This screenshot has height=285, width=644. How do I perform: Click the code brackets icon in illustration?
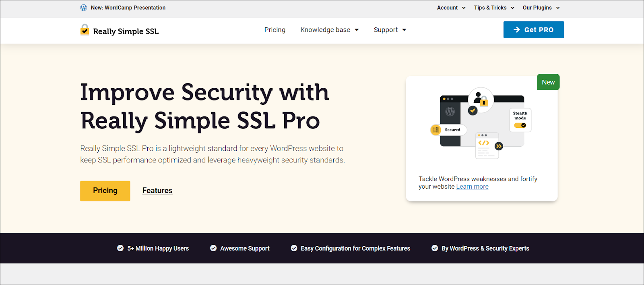(x=484, y=143)
